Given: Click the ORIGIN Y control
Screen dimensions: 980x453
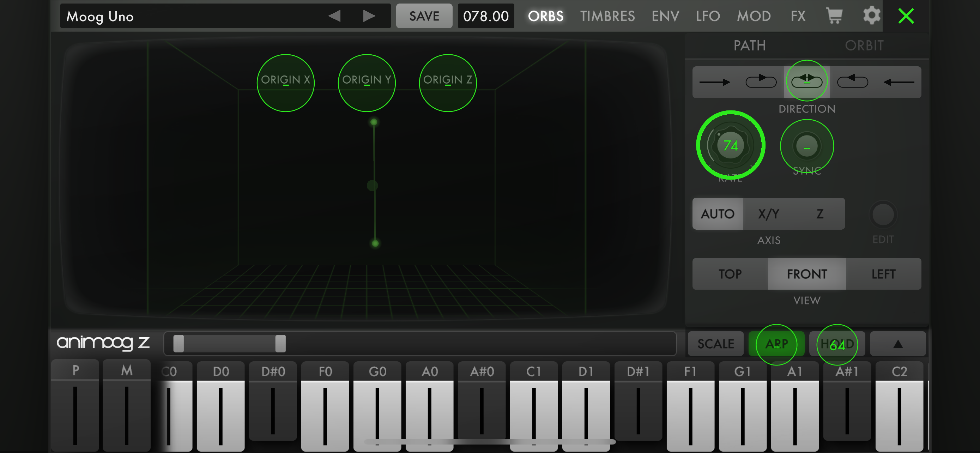Looking at the screenshot, I should [367, 83].
